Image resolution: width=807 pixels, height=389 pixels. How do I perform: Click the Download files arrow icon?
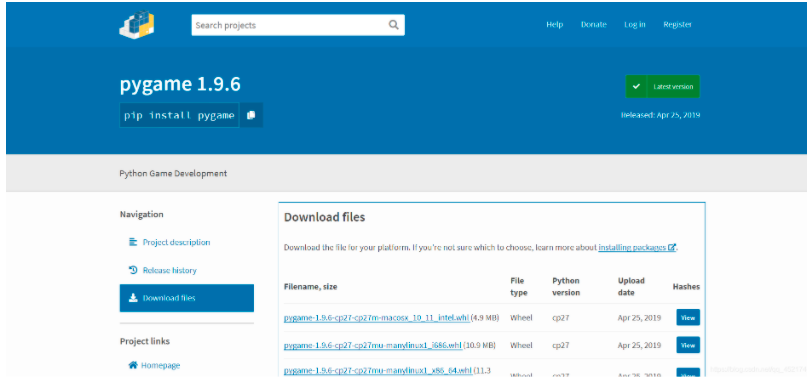tap(133, 298)
